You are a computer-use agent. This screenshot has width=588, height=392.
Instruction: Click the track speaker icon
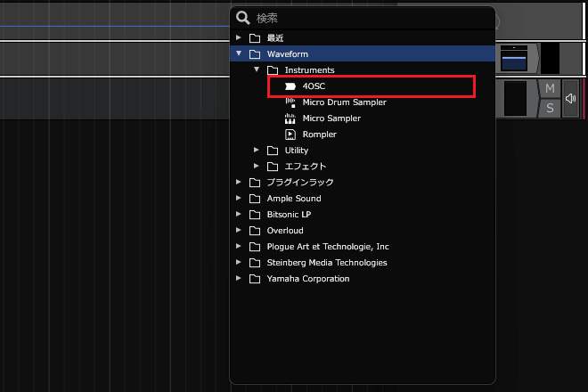(571, 99)
